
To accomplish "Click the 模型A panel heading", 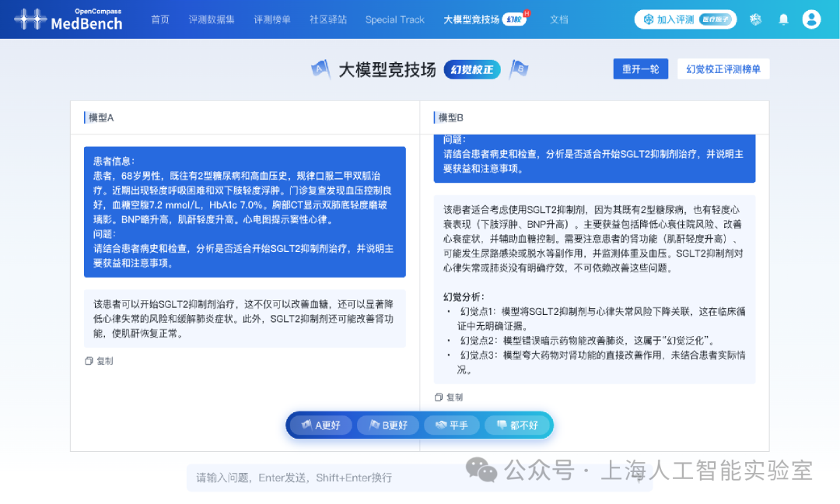I will [101, 117].
